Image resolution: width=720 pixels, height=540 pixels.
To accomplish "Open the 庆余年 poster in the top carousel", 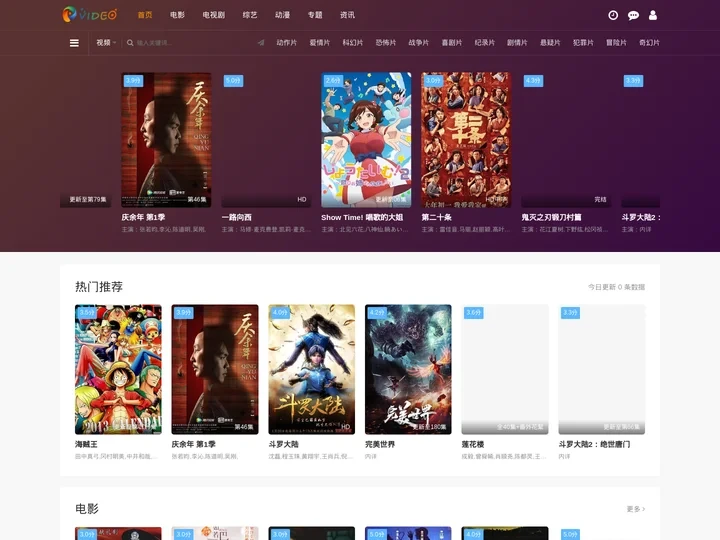I will pos(166,140).
